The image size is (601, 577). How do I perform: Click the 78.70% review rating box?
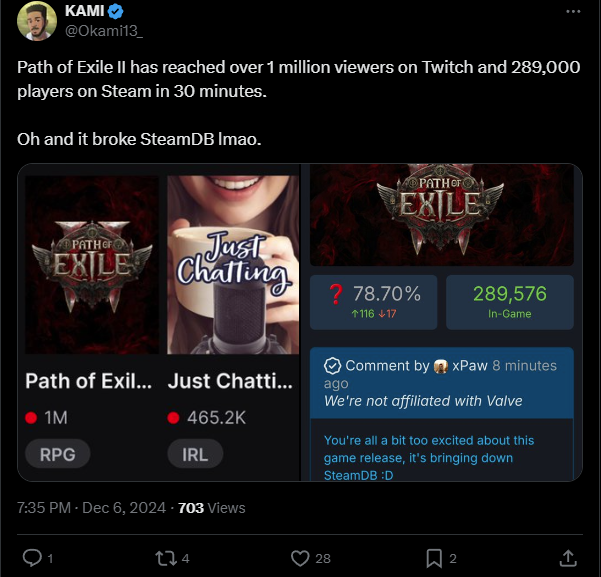click(374, 300)
